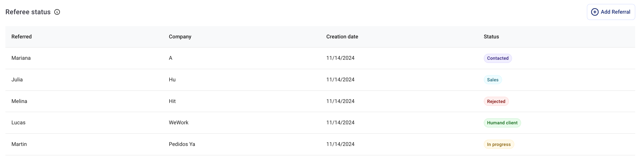644x165 pixels.
Task: Click the Company column header
Action: [180, 37]
